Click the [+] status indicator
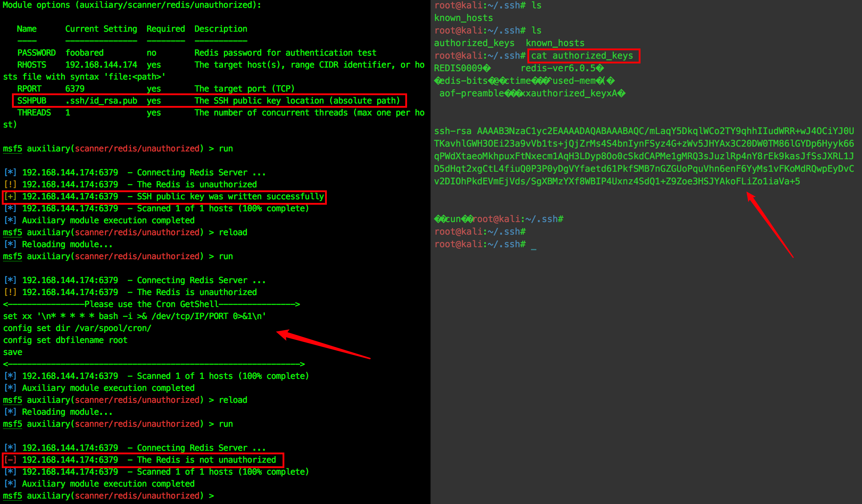The image size is (862, 504). click(x=10, y=197)
